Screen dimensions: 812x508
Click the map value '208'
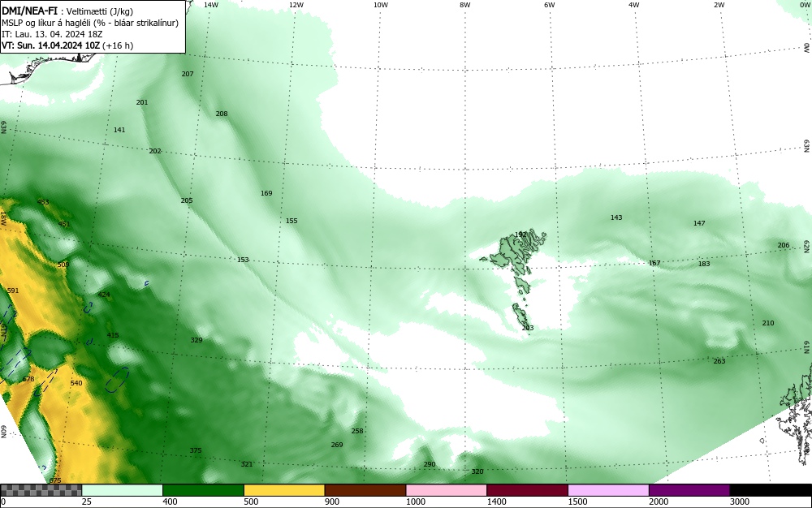point(222,114)
